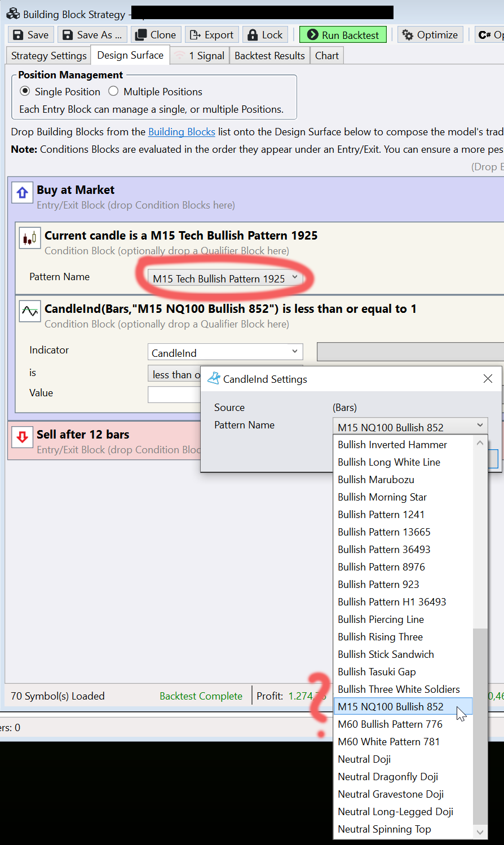Click the 70 Symbol(s) Loaded status text
Screen dimensions: 504x845
[x=58, y=696]
